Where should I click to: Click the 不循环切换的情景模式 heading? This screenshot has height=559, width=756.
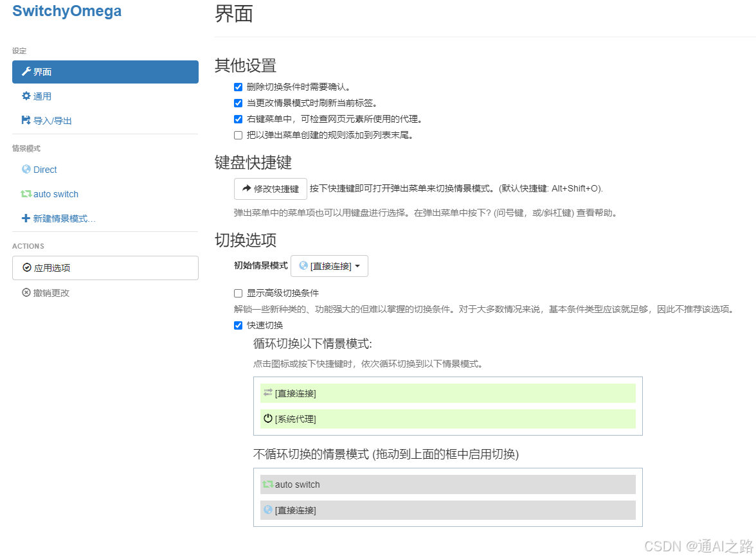[386, 454]
